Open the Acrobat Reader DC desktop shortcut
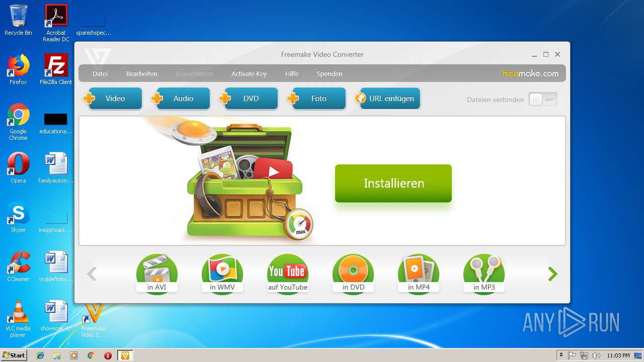The height and width of the screenshot is (362, 644). [x=56, y=23]
